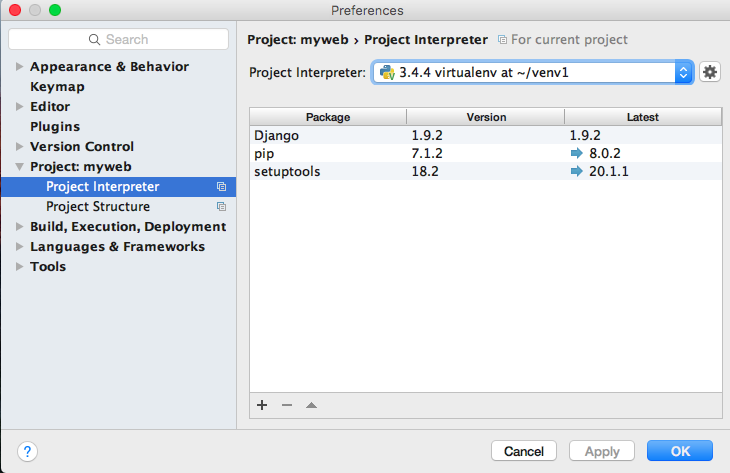Click the For current project label
This screenshot has height=473, width=730.
[569, 40]
